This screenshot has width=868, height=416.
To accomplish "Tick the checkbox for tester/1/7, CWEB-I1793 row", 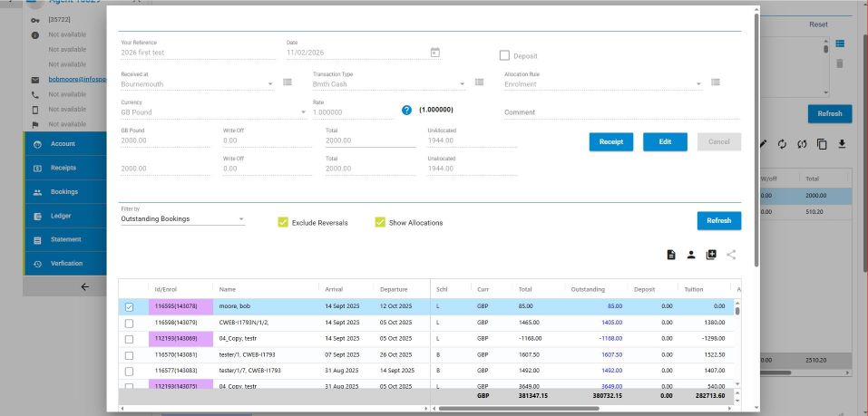I will point(129,371).
